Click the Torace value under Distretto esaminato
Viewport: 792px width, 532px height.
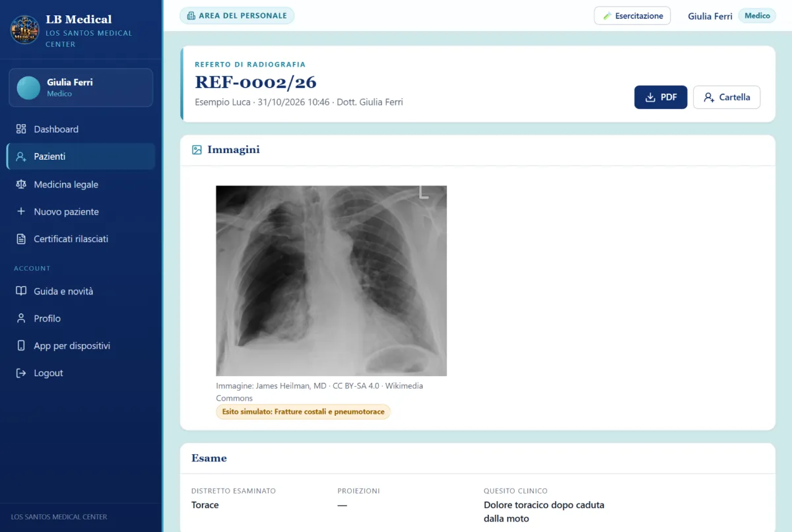[205, 505]
